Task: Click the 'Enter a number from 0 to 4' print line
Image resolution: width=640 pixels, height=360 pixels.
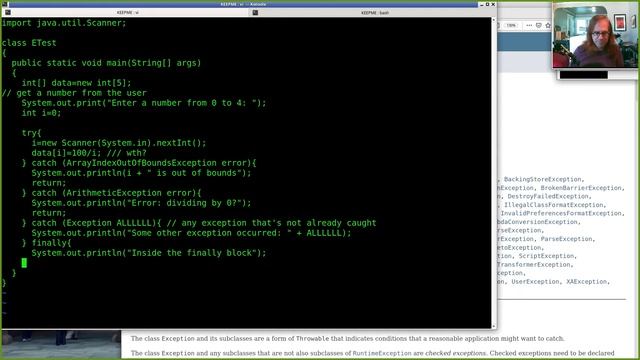Action: (144, 103)
